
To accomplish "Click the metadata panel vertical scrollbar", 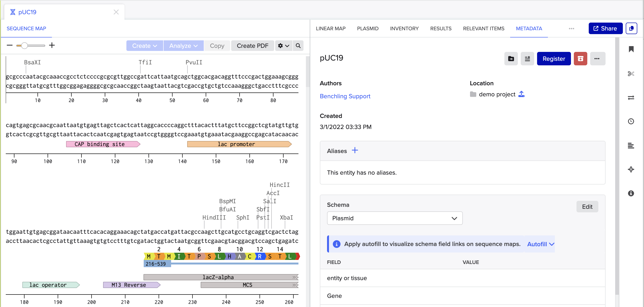I will tap(617, 166).
